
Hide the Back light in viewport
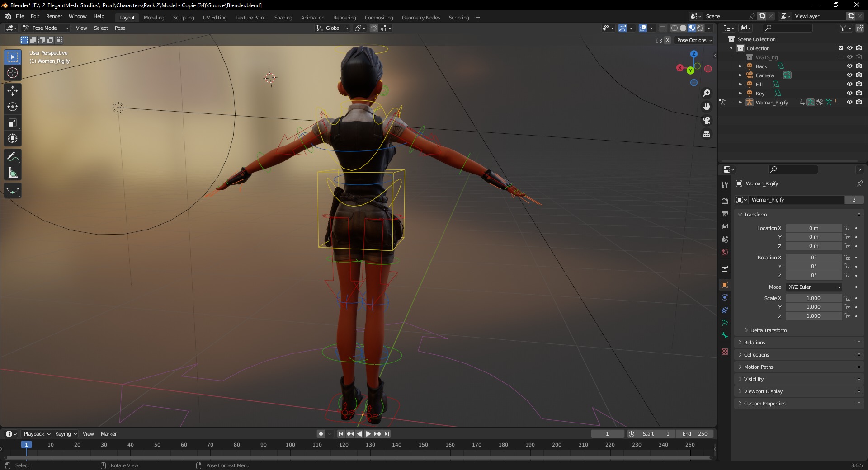pos(849,66)
